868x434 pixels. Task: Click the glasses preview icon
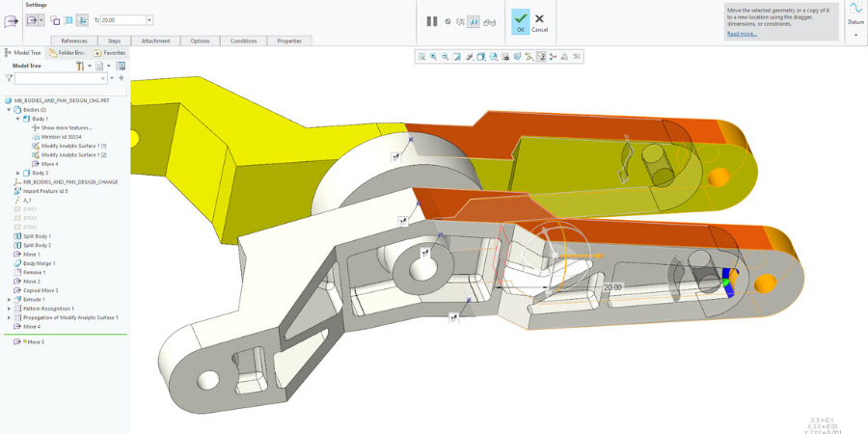coord(489,21)
